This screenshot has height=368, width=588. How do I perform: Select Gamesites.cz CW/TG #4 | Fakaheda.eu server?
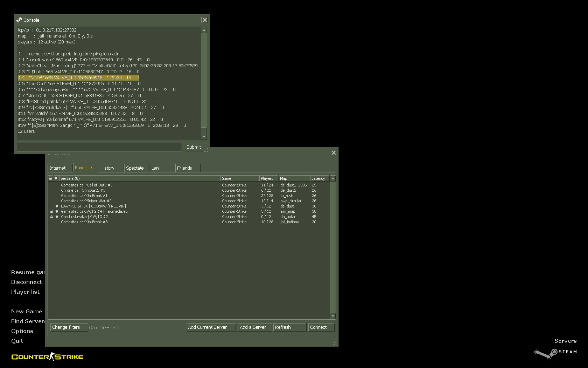pyautogui.click(x=189, y=211)
